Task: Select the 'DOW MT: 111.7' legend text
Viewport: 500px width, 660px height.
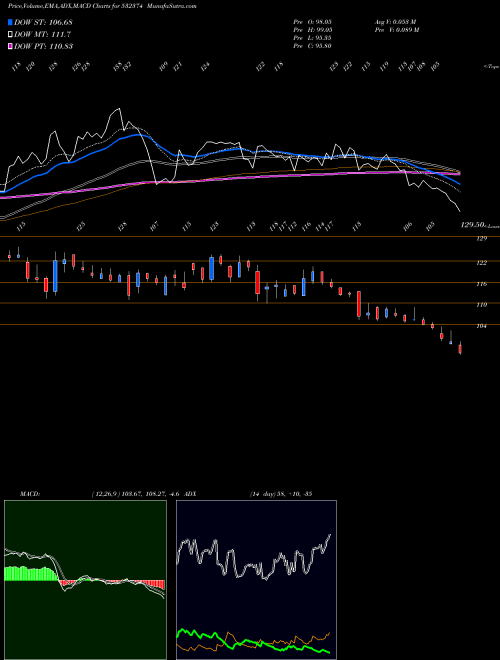Action: point(42,35)
